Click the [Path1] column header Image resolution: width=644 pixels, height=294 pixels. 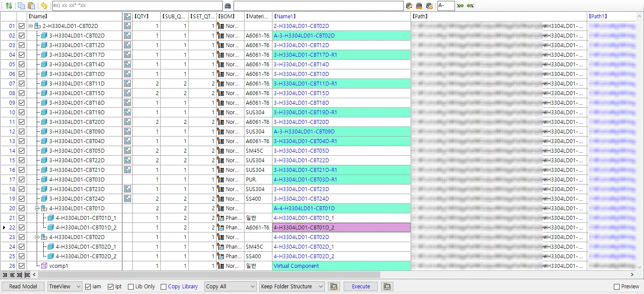611,17
